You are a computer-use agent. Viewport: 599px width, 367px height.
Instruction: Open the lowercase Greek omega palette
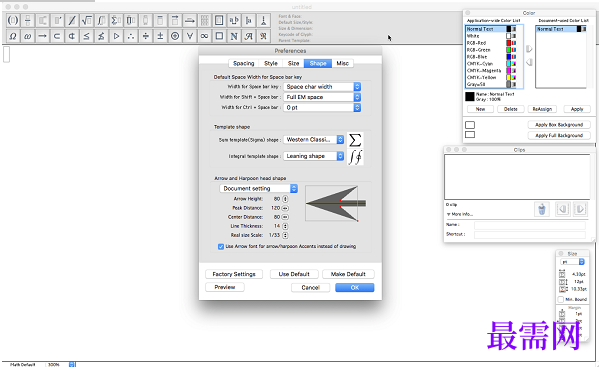pyautogui.click(x=28, y=36)
